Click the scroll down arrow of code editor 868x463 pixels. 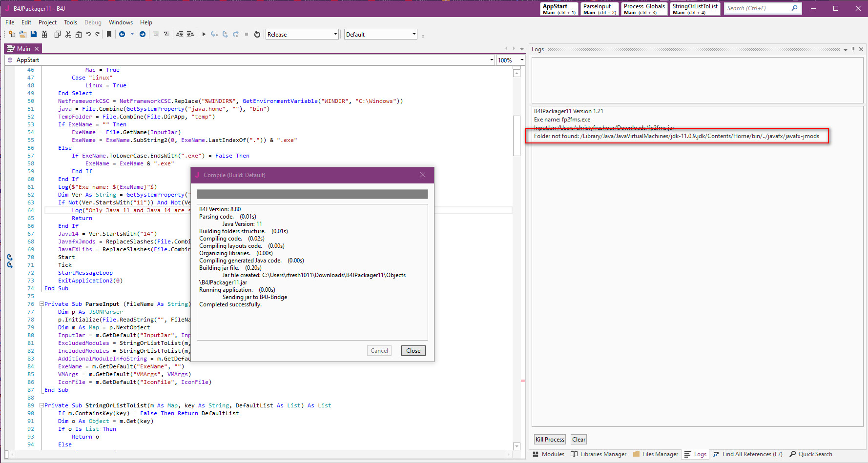pyautogui.click(x=517, y=446)
